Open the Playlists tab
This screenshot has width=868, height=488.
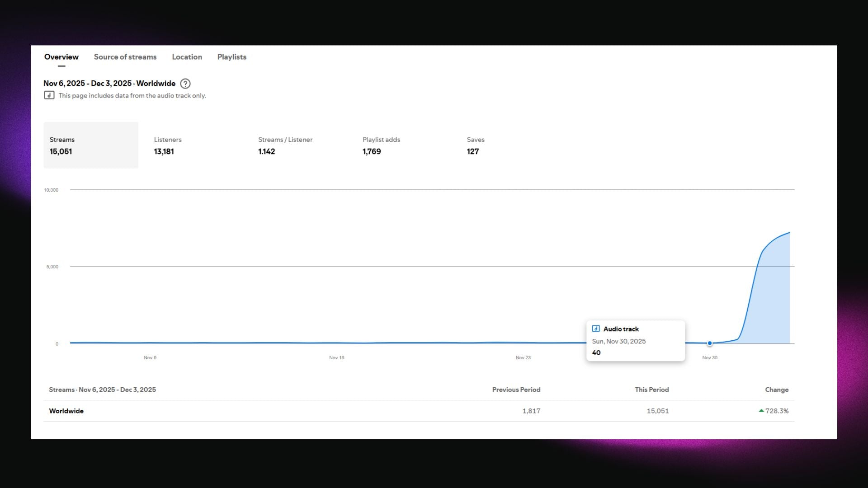point(231,57)
